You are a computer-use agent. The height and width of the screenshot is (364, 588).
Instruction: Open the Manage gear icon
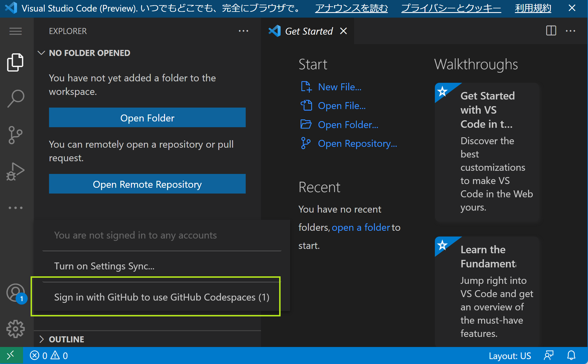(x=15, y=329)
